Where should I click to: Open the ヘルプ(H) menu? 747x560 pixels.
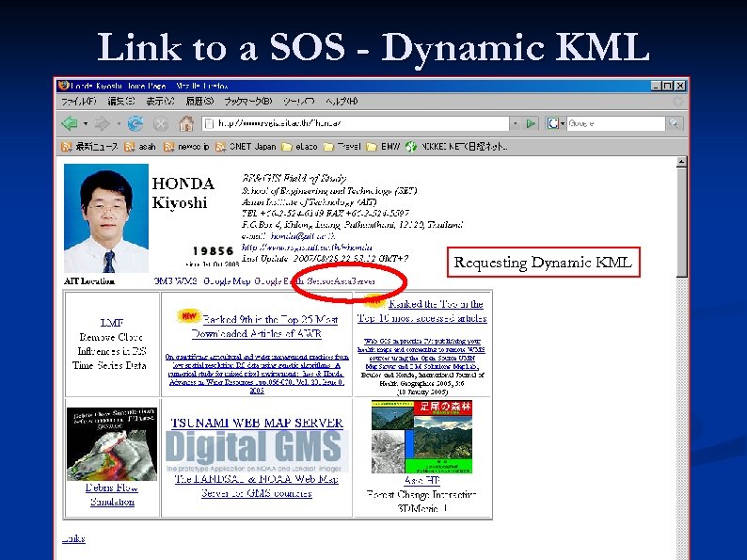coord(342,101)
